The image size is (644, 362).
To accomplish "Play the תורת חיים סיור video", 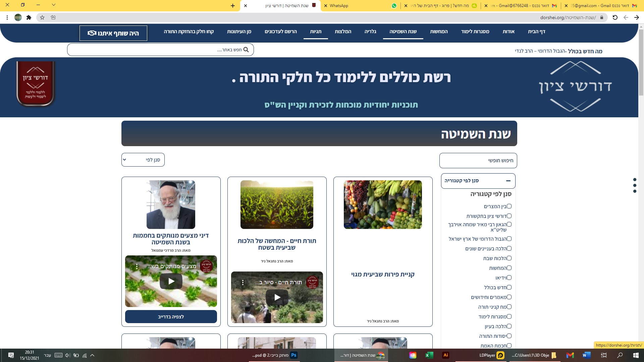I will click(x=277, y=297).
